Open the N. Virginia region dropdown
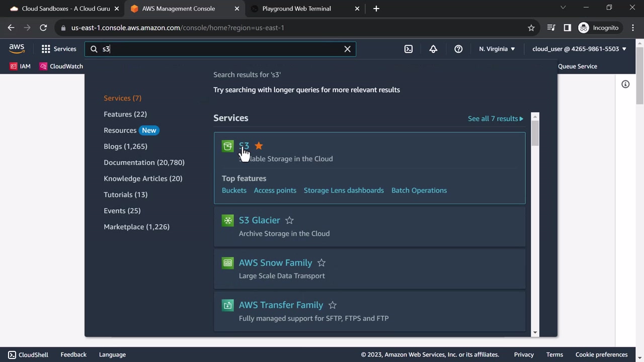The image size is (644, 362). pos(497,49)
